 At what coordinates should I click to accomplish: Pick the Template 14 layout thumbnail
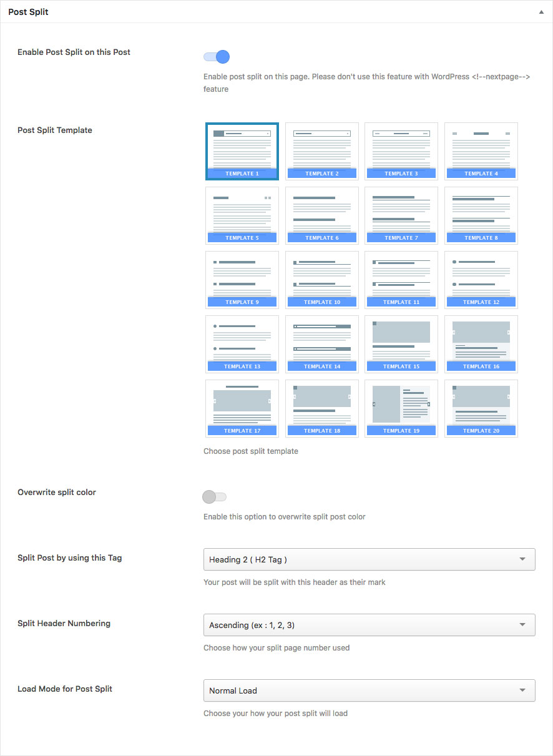click(x=322, y=344)
